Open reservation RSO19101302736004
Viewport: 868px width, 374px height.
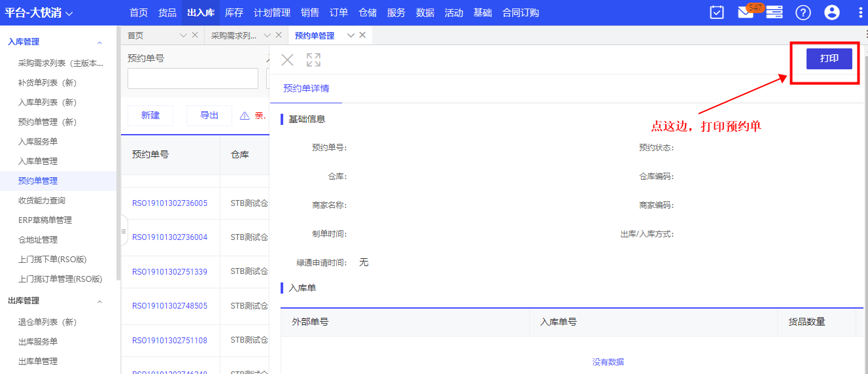click(x=169, y=237)
